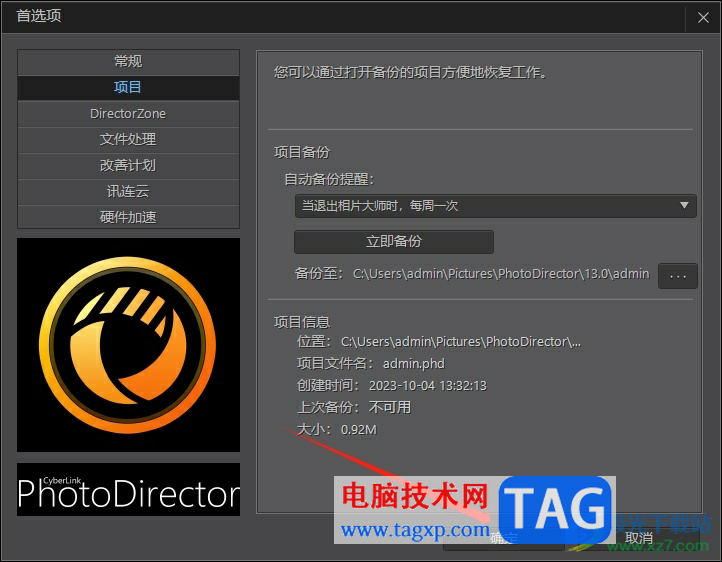Image resolution: width=722 pixels, height=562 pixels.
Task: Select the 硬件加速 category
Action: (x=128, y=217)
